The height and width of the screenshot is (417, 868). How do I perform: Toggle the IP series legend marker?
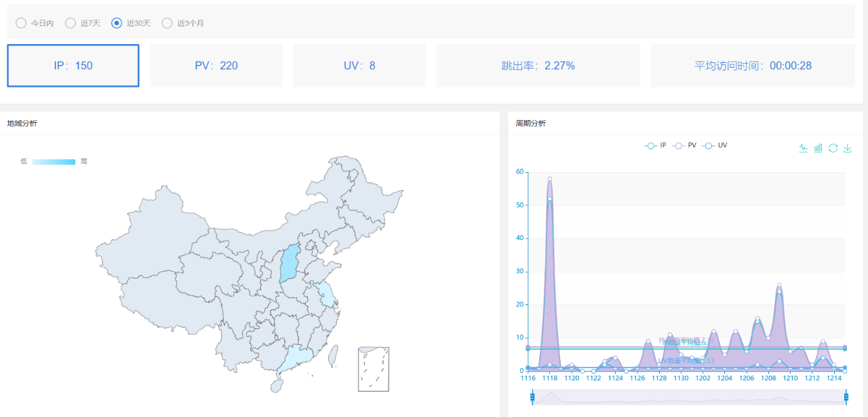coord(650,145)
